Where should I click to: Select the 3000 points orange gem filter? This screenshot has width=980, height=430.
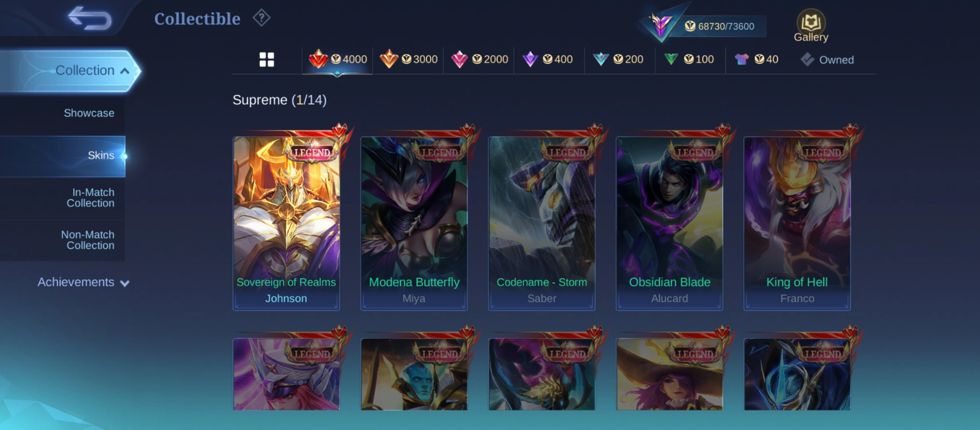pyautogui.click(x=408, y=60)
